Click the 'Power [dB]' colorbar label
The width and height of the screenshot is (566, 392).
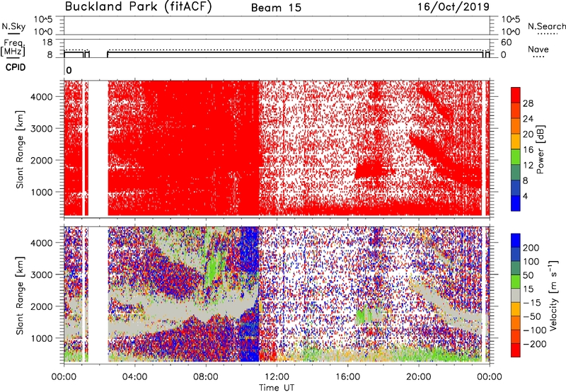point(540,149)
